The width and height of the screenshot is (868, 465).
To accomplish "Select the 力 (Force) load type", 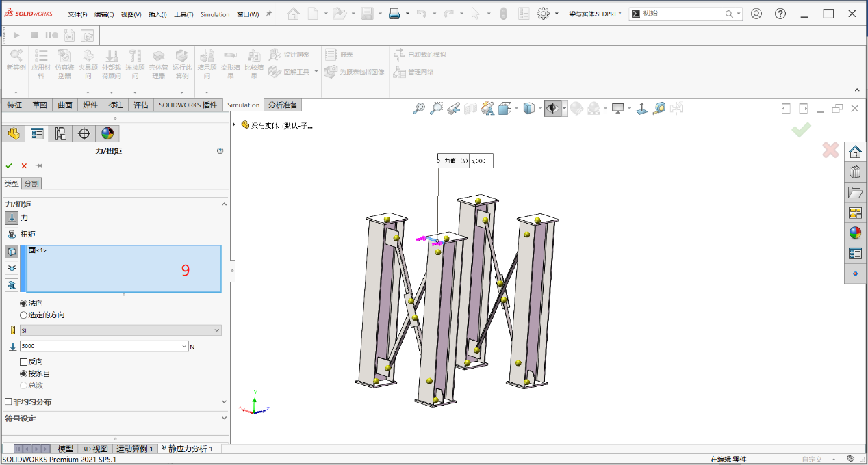I will 12,218.
